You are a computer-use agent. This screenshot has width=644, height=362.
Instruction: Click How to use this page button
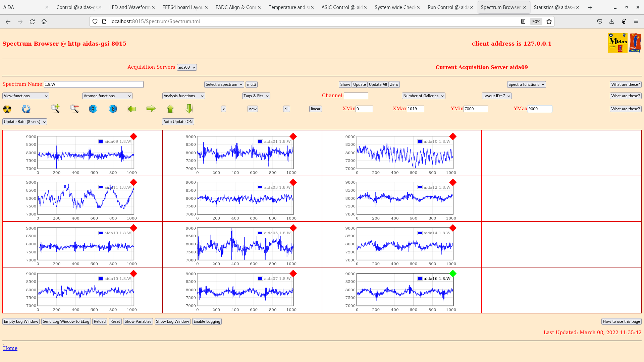point(621,321)
